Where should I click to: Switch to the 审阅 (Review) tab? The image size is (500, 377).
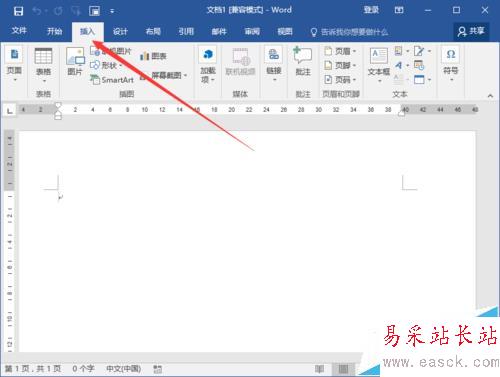pos(252,32)
